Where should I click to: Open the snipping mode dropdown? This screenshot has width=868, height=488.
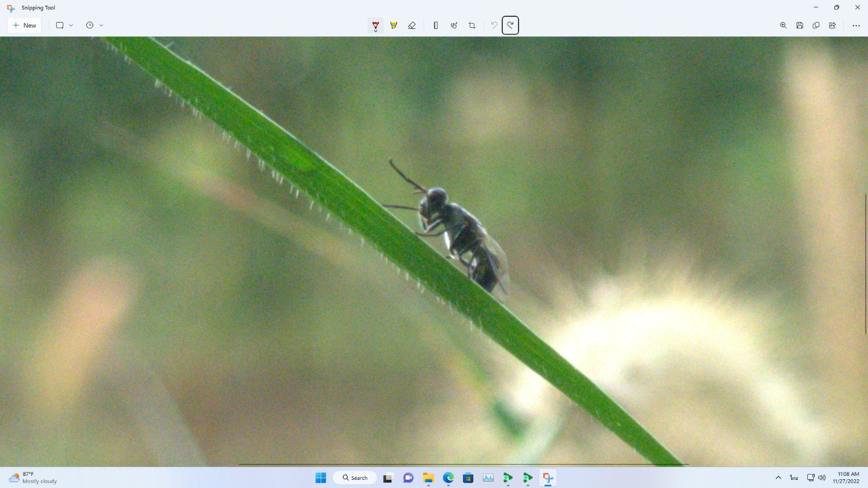[x=64, y=25]
